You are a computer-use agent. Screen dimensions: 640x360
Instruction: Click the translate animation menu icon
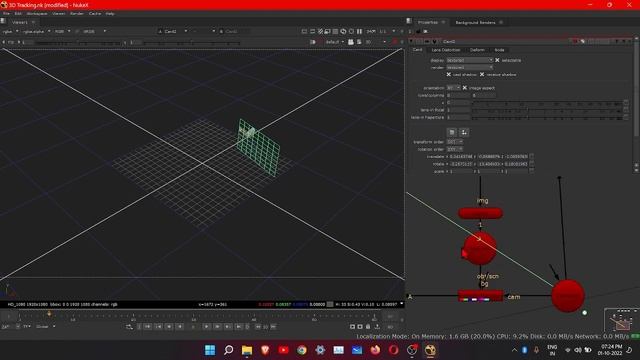(x=531, y=156)
